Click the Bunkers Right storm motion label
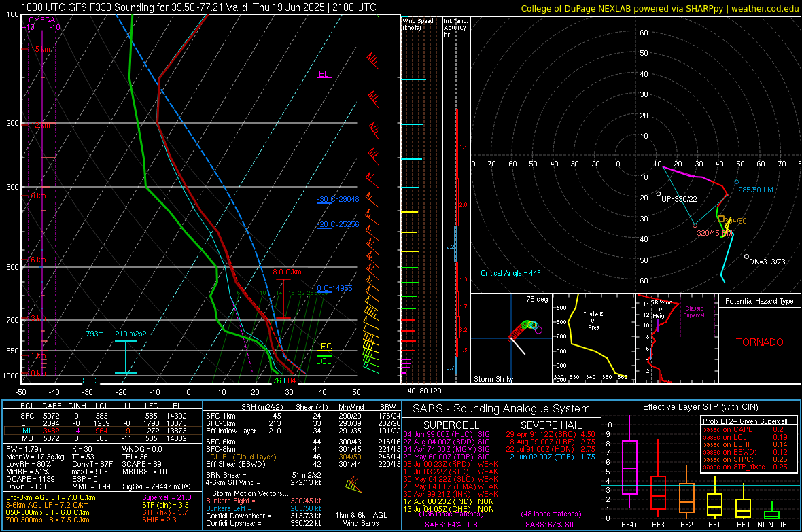The image size is (802, 532). (228, 501)
